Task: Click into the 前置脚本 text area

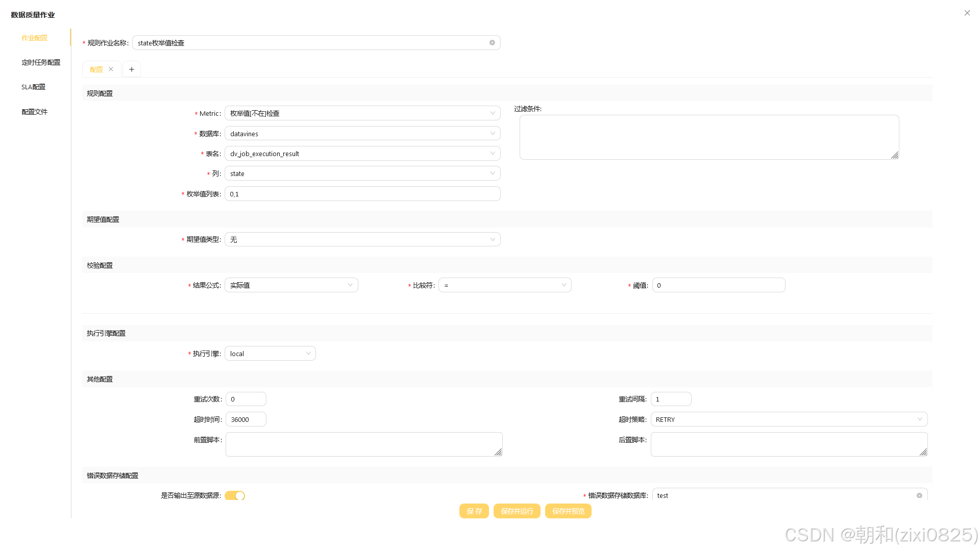Action: pyautogui.click(x=364, y=444)
